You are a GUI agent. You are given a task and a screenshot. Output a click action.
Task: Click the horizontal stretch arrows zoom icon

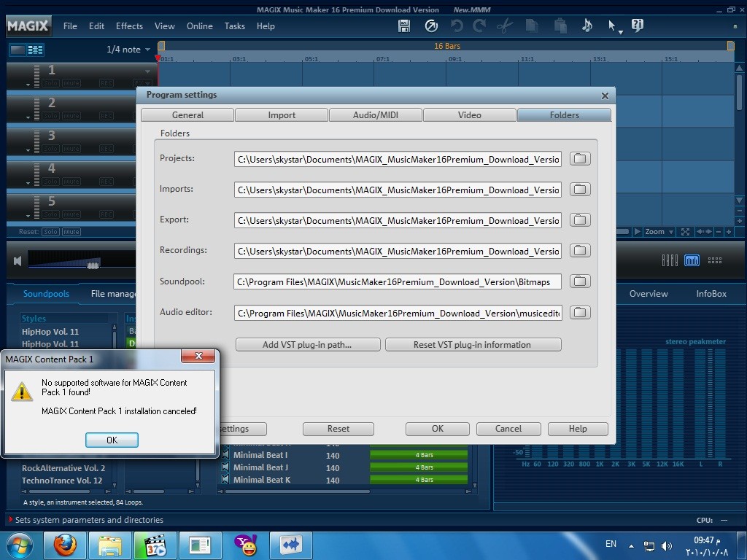[704, 232]
